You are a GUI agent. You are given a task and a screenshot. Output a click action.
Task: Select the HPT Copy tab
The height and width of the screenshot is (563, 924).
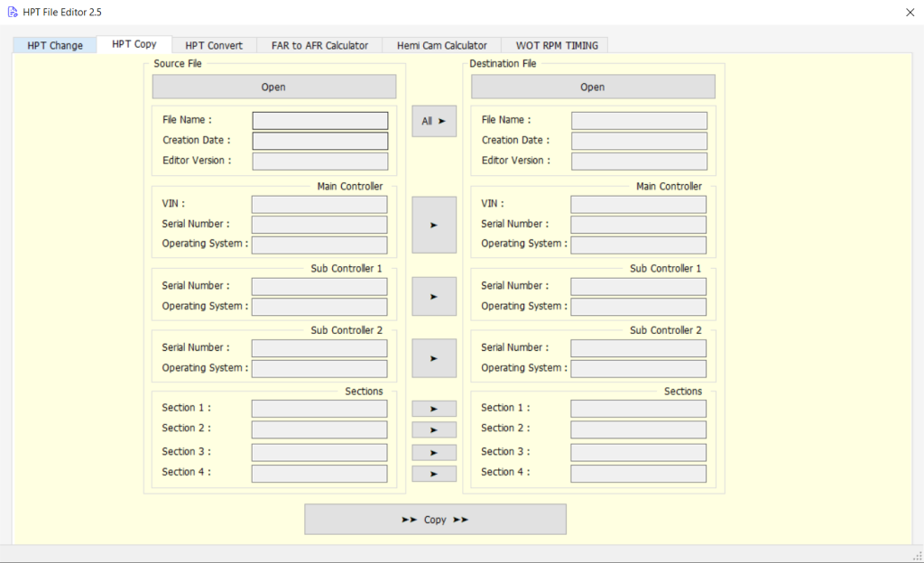pos(134,43)
